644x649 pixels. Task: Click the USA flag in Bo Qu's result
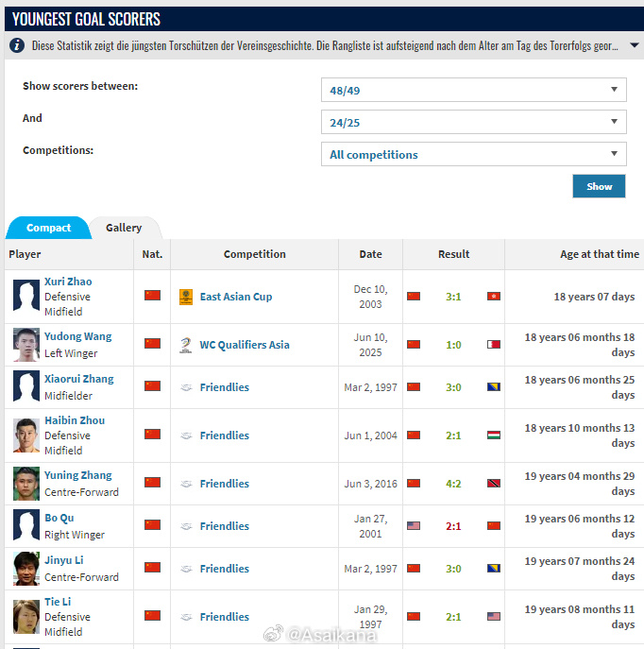point(414,525)
